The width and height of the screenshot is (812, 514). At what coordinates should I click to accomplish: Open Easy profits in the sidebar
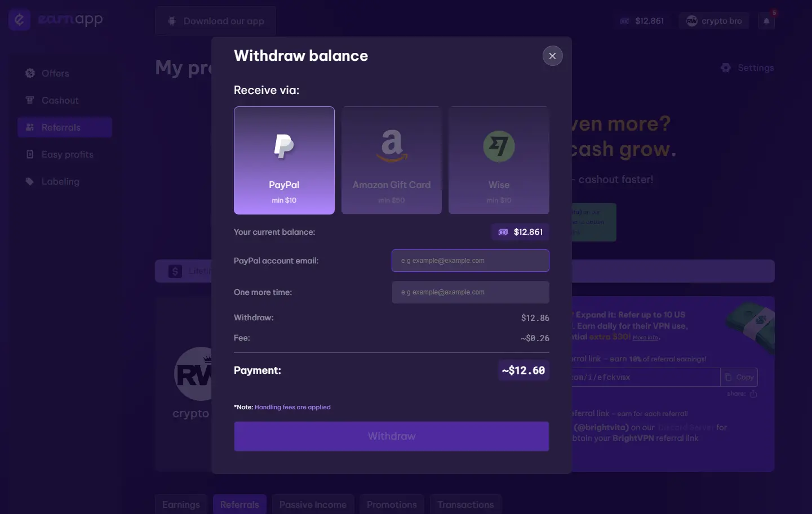(x=65, y=154)
